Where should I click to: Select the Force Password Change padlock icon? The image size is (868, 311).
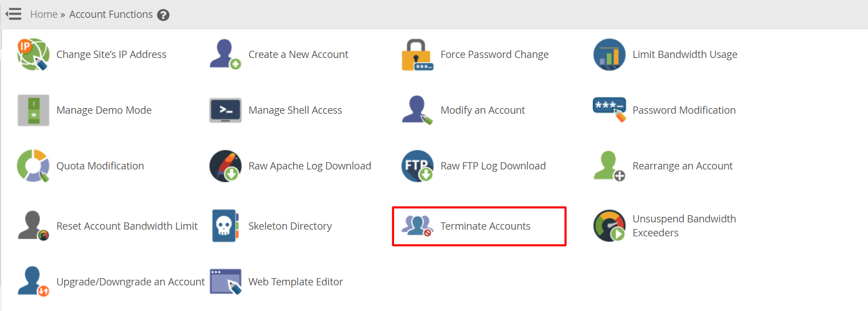(418, 55)
